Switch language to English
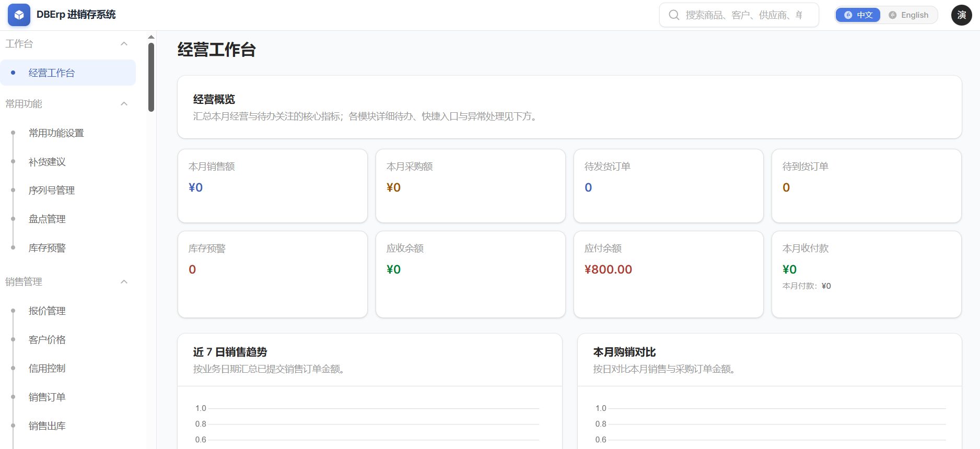Viewport: 980px width, 449px height. 909,15
